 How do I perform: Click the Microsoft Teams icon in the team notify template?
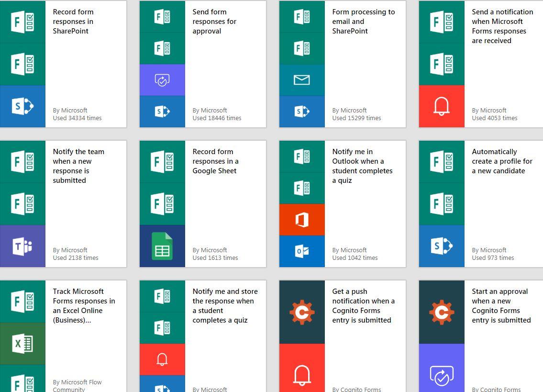pos(22,246)
